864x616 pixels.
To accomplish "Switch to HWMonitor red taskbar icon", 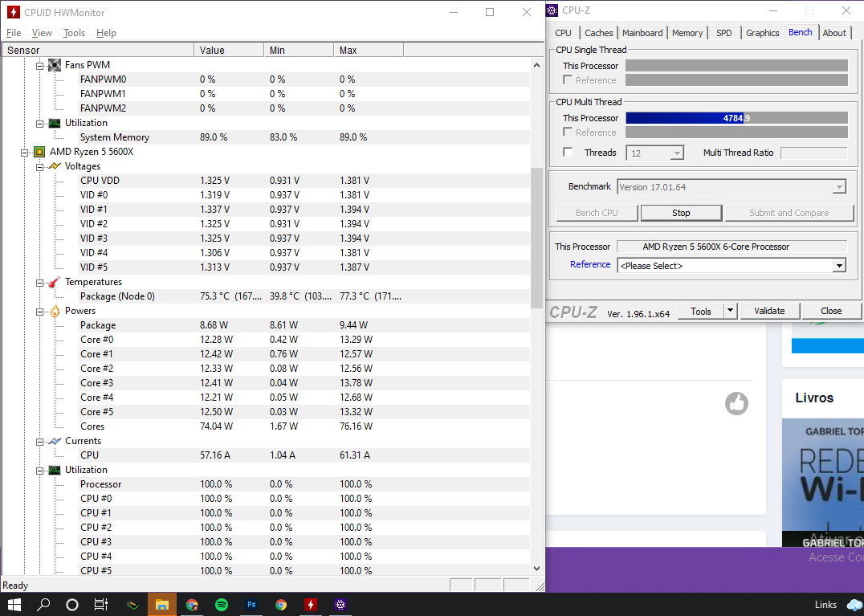I will point(311,605).
